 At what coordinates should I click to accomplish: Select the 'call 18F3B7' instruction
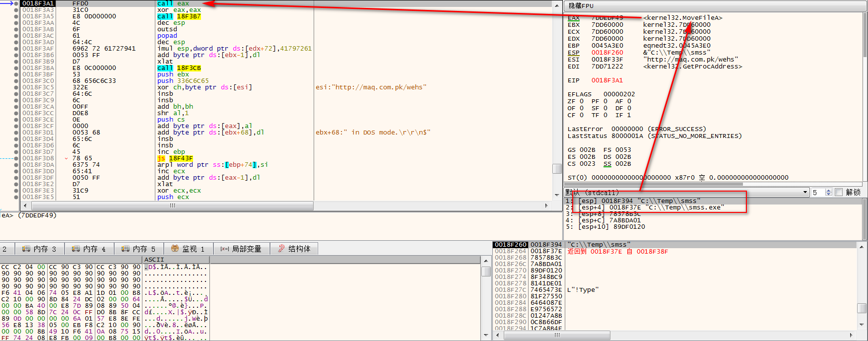point(179,16)
